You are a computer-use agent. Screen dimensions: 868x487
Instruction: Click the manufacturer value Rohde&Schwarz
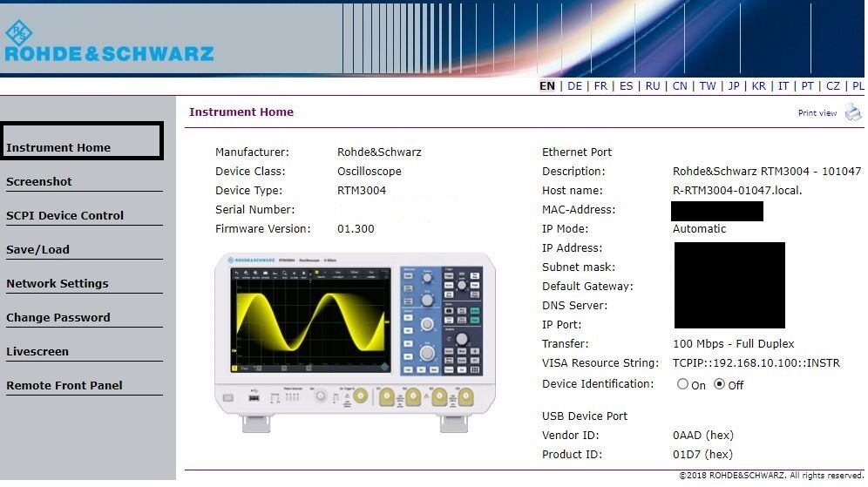[379, 152]
